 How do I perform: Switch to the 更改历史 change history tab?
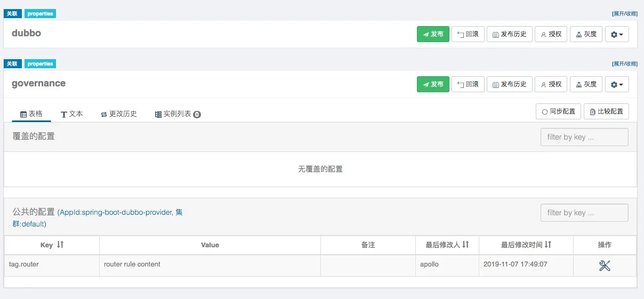tap(119, 114)
